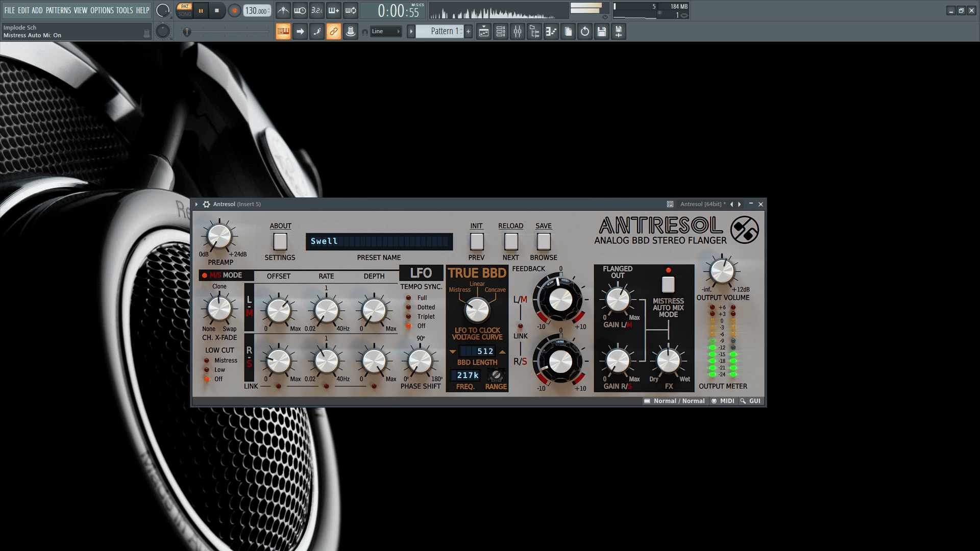980x551 pixels.
Task: Click the undo history icon
Action: pyautogui.click(x=585, y=32)
